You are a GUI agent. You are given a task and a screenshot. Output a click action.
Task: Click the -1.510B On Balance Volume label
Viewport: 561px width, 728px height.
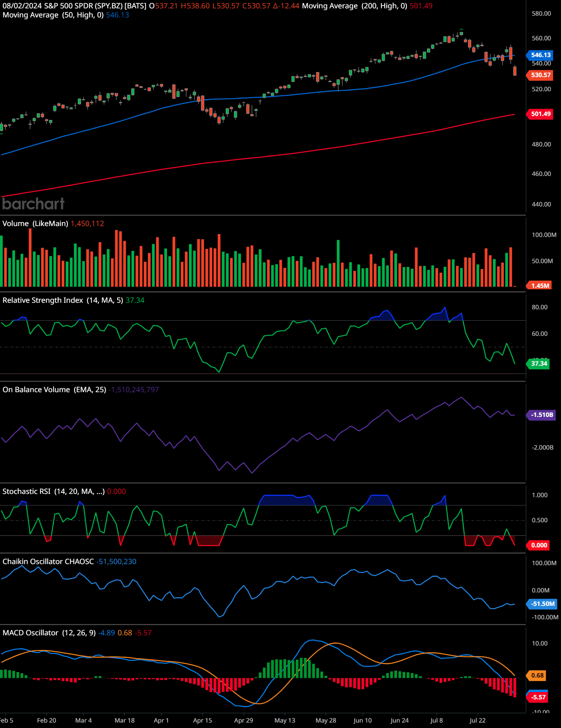[x=541, y=415]
